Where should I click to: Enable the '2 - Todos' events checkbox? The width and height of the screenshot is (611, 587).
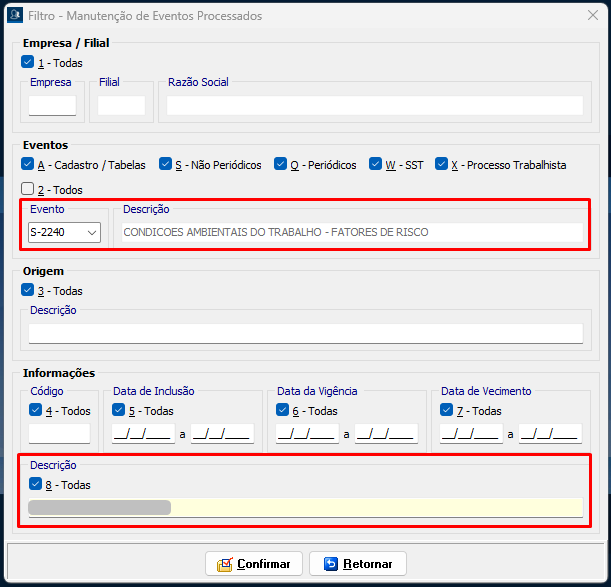(x=28, y=189)
